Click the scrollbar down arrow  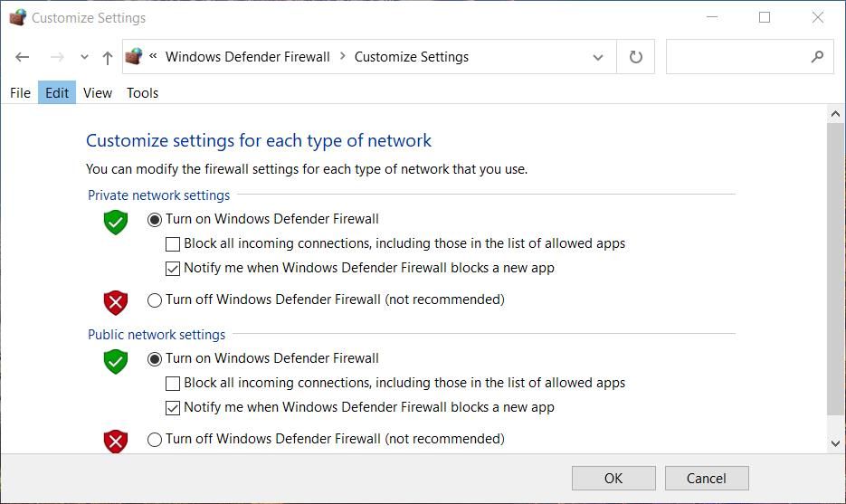point(835,443)
